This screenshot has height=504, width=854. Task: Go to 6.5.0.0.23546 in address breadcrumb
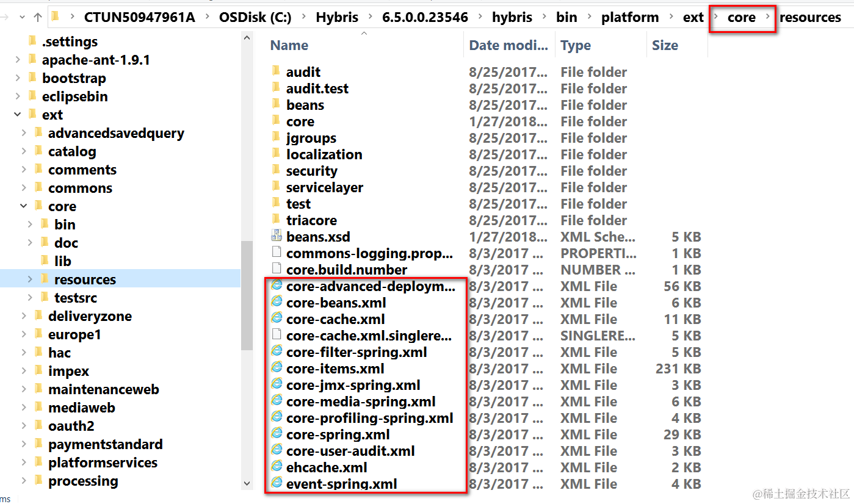pyautogui.click(x=425, y=17)
